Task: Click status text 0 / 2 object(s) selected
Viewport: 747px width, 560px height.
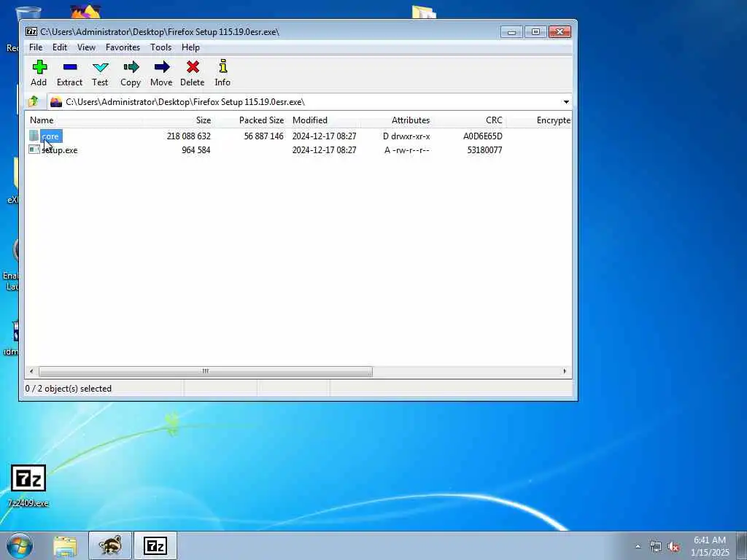Action: tap(68, 389)
